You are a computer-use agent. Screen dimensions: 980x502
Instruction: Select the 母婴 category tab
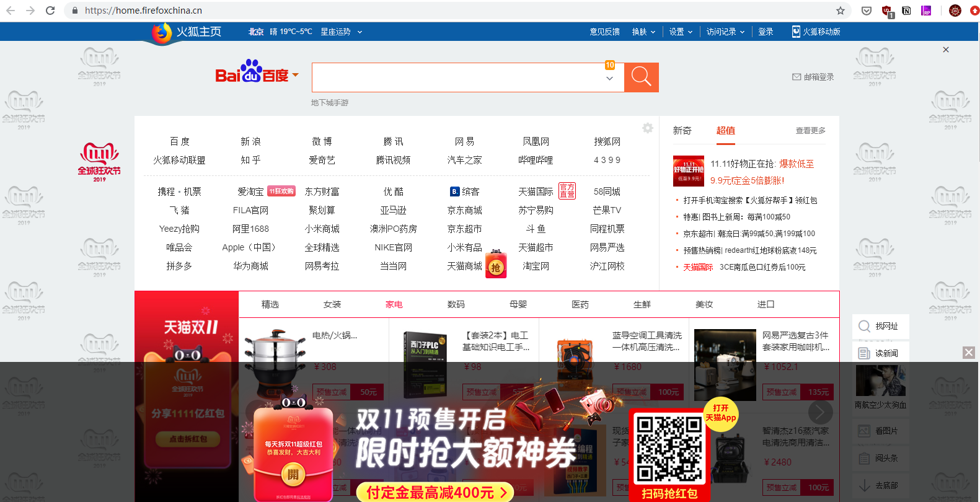[x=518, y=304]
